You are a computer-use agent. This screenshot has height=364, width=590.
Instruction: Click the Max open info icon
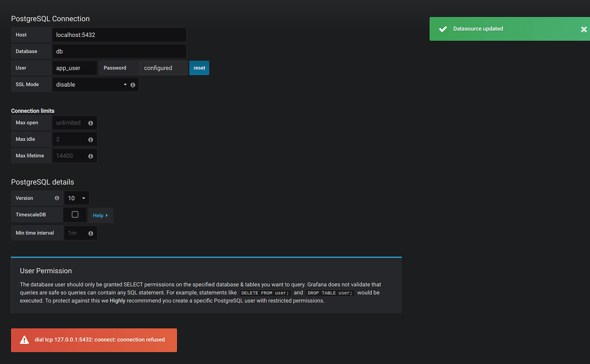coord(90,123)
